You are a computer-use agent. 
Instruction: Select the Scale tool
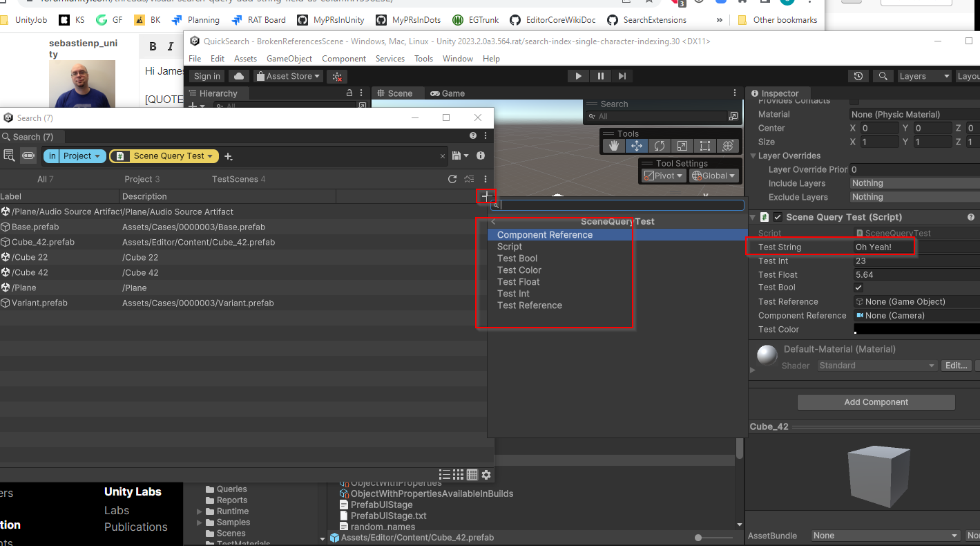pos(682,145)
